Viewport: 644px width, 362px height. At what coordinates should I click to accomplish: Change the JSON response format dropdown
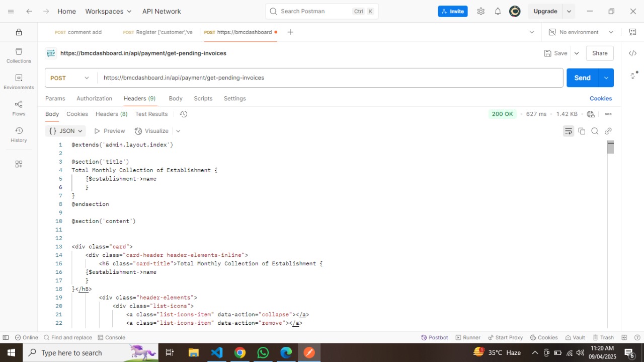tap(66, 131)
